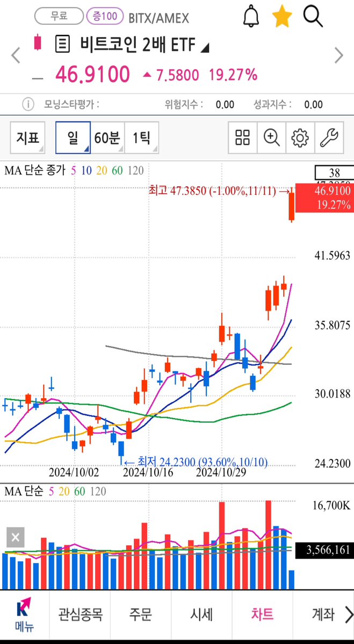
Task: Click the latest red candlestick at the high
Action: pos(292,204)
